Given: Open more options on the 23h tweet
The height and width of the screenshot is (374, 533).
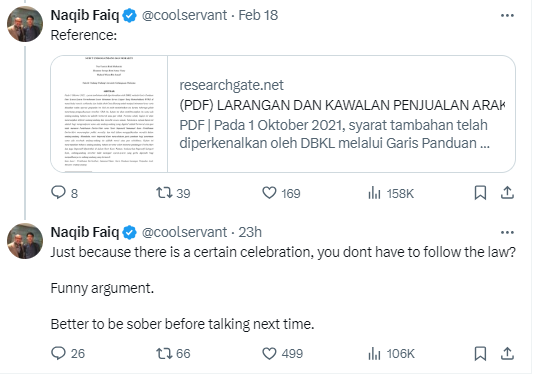Looking at the screenshot, I should pos(507,233).
